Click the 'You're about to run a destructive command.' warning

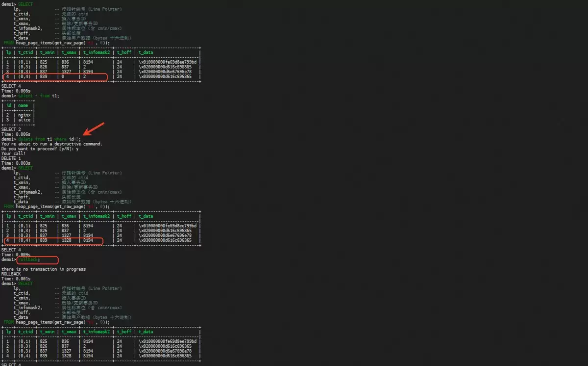coord(52,144)
